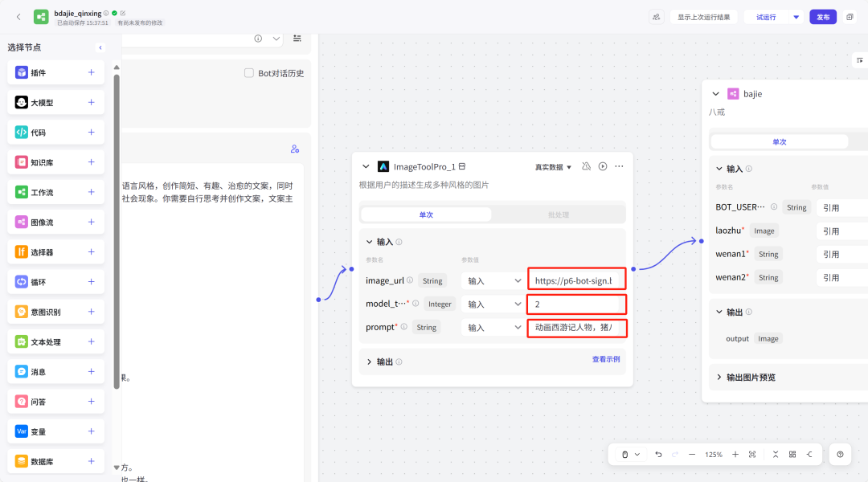Click the bell-off icon on ImageToolPro_1

pos(586,166)
